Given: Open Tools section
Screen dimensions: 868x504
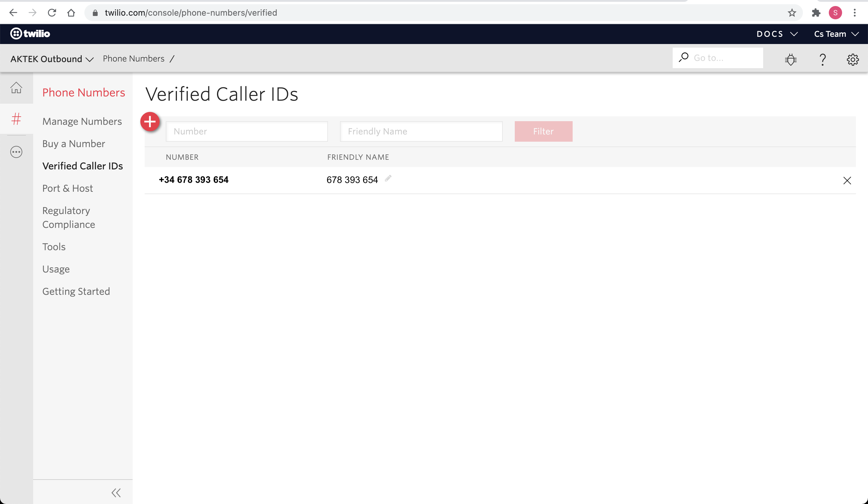Looking at the screenshot, I should point(54,247).
